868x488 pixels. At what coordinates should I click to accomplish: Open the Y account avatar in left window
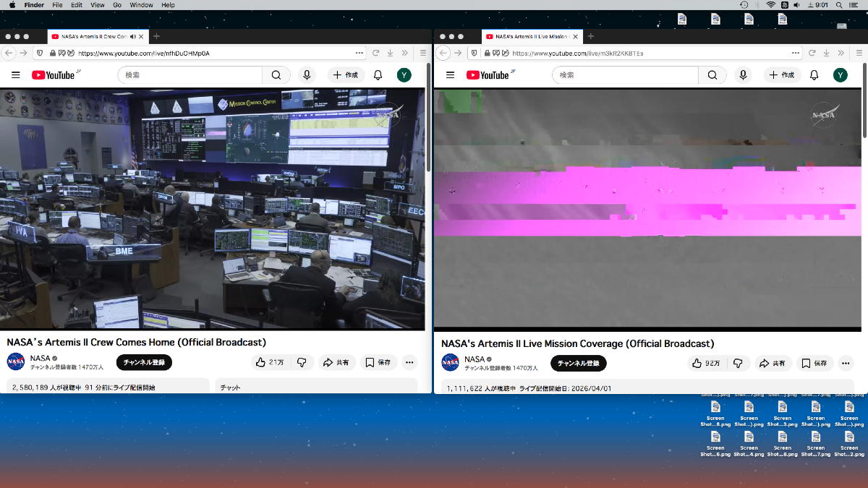click(x=404, y=74)
